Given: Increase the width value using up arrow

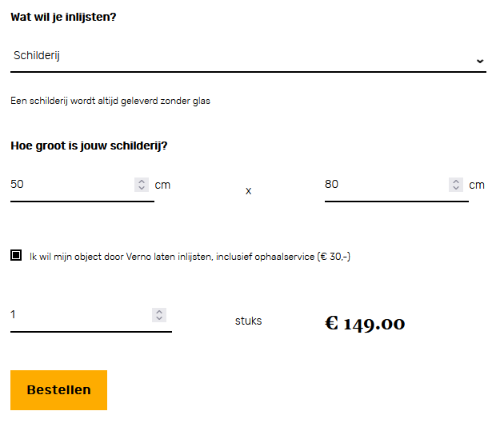Looking at the screenshot, I should [x=142, y=182].
